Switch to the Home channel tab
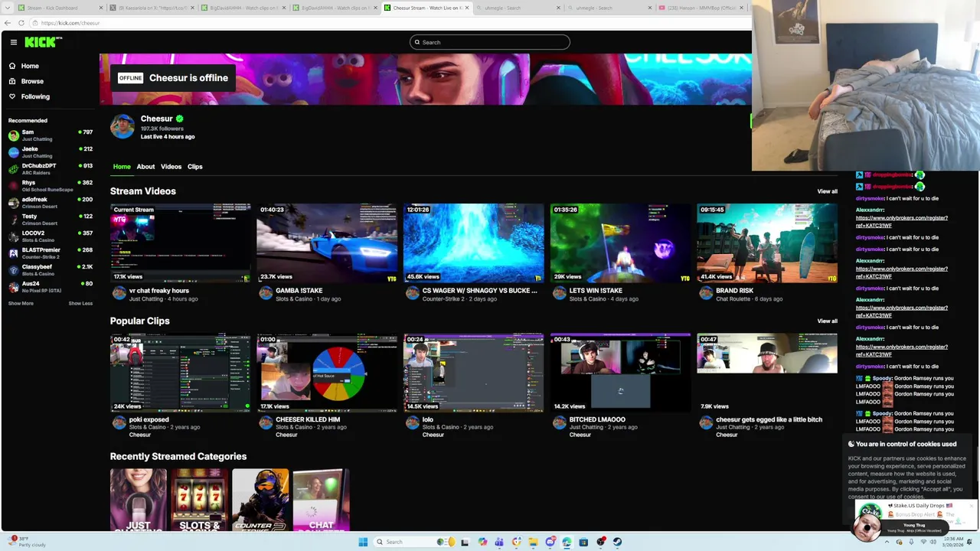The height and width of the screenshot is (551, 980). pos(122,166)
